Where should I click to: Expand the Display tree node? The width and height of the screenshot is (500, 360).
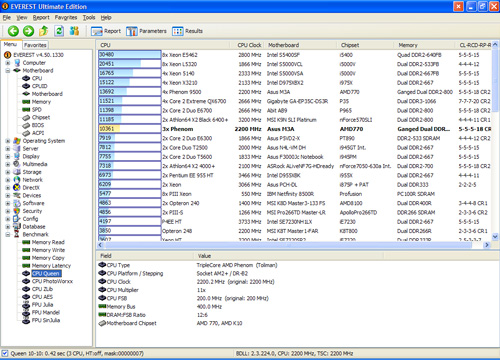(8, 156)
